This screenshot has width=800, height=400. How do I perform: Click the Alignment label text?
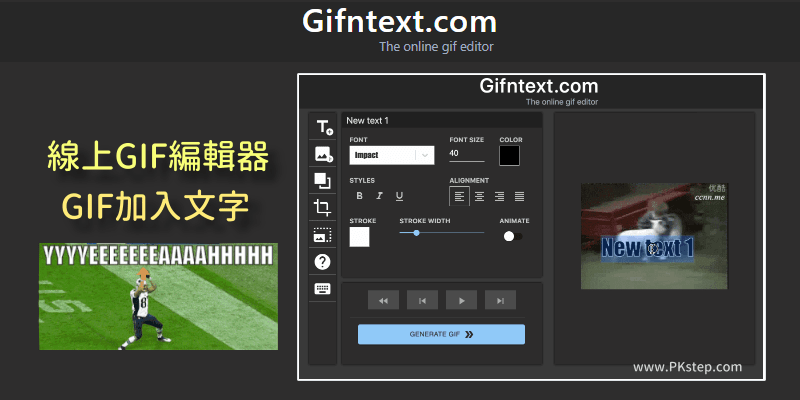[x=469, y=181]
